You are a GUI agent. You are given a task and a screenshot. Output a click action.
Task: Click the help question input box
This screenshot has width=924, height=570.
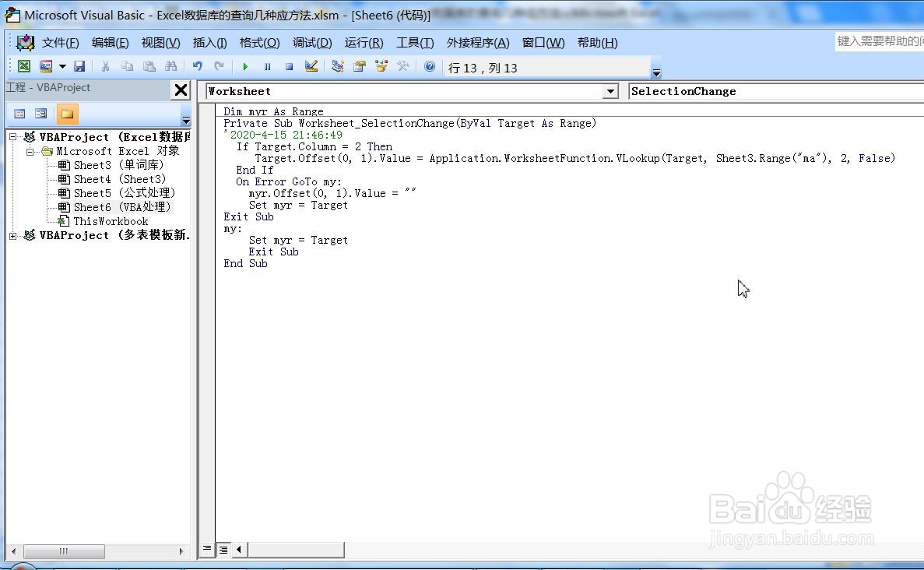tap(879, 41)
